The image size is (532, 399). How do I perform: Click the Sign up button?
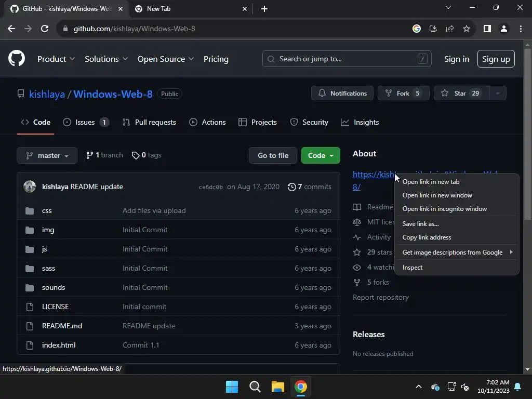click(x=496, y=59)
